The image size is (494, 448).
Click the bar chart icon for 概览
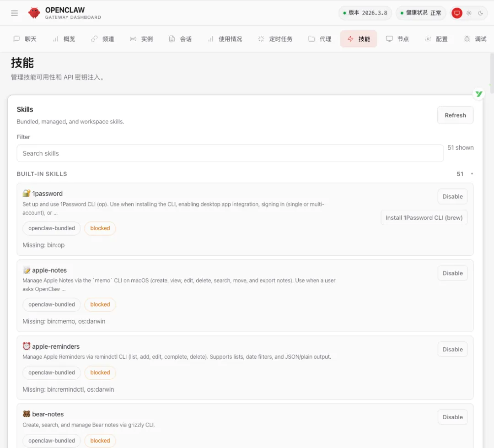[x=55, y=39]
